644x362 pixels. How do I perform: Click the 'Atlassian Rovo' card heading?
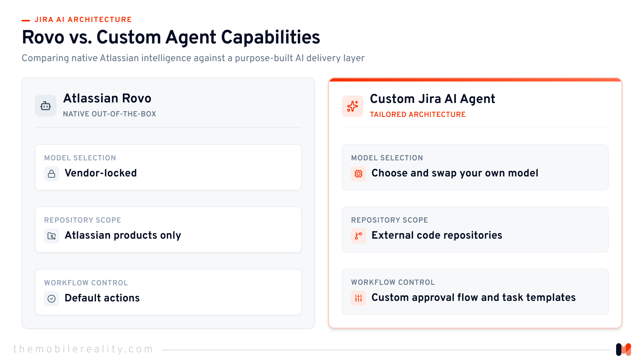pos(107,98)
